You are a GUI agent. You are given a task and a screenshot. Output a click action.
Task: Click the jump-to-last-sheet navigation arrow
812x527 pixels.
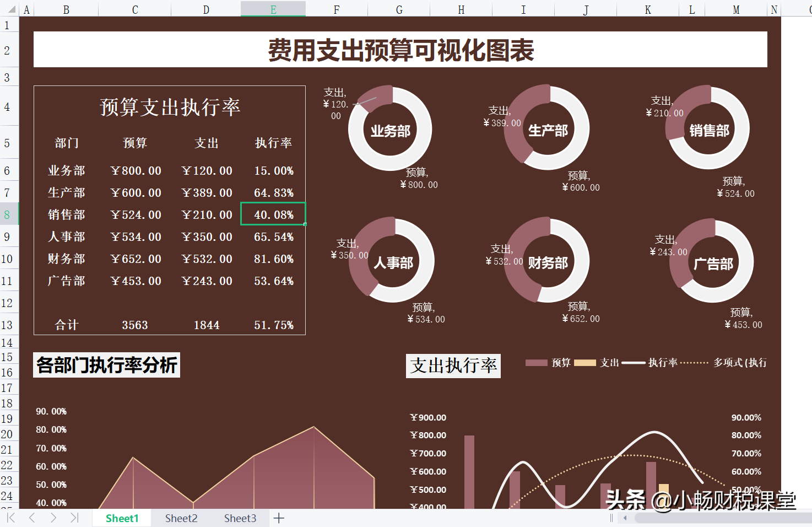click(x=73, y=518)
